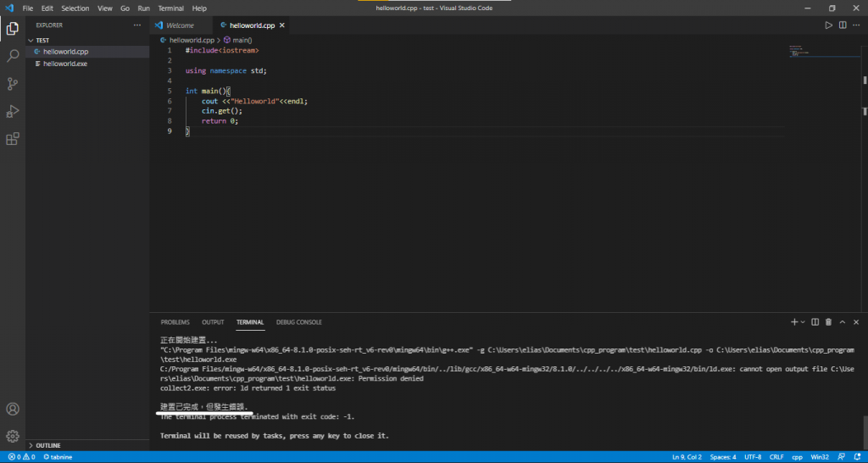Open the feedback icon in status bar
Image resolution: width=868 pixels, height=463 pixels.
(x=842, y=457)
